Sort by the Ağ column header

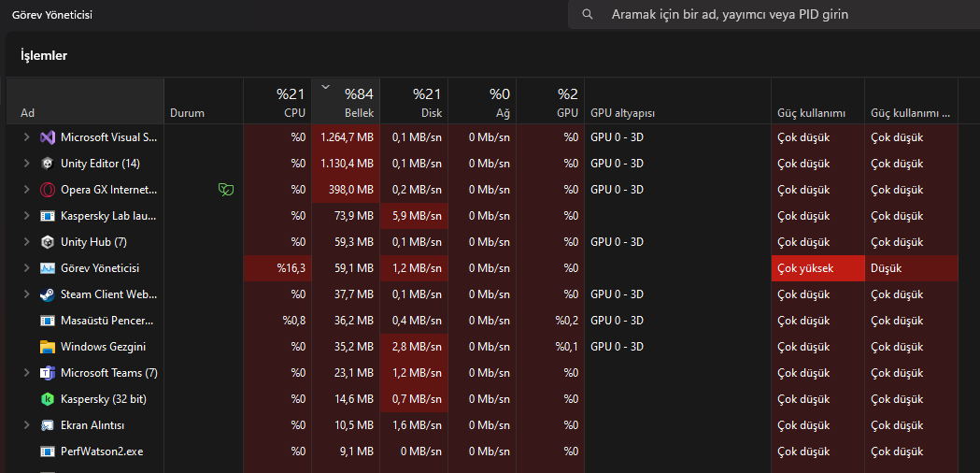tap(482, 101)
